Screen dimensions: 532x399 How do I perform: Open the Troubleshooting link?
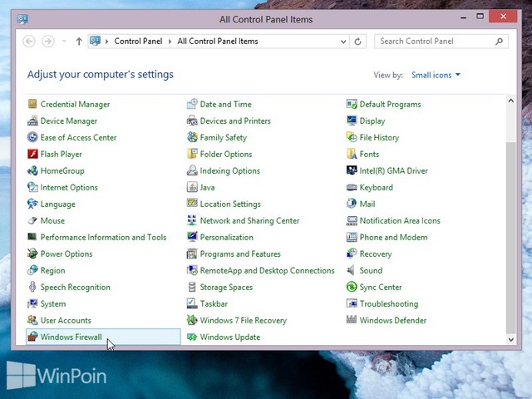point(389,303)
